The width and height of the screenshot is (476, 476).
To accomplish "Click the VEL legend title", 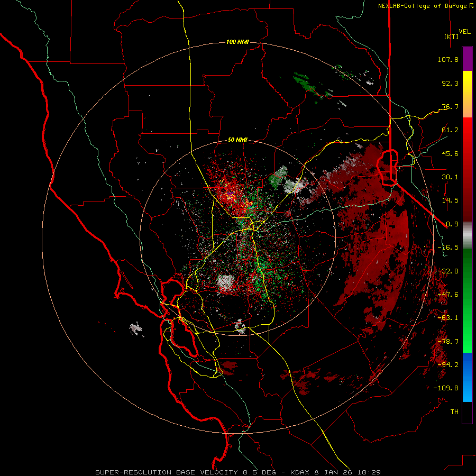I will coord(464,32).
